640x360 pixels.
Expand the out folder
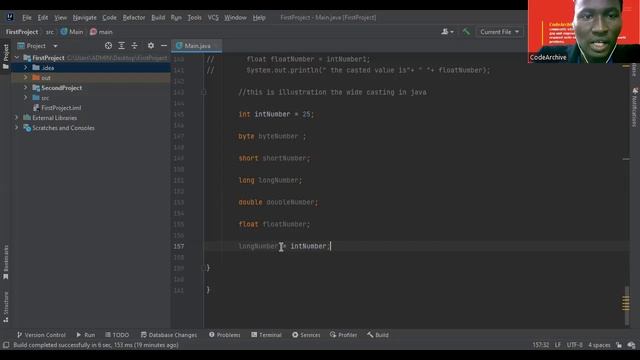pyautogui.click(x=25, y=78)
